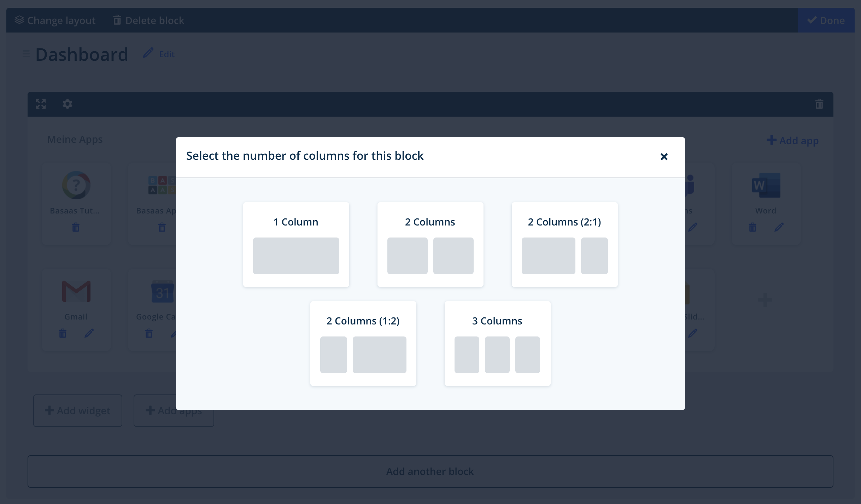Delete Gmail using its trash icon
The height and width of the screenshot is (504, 861).
63,333
